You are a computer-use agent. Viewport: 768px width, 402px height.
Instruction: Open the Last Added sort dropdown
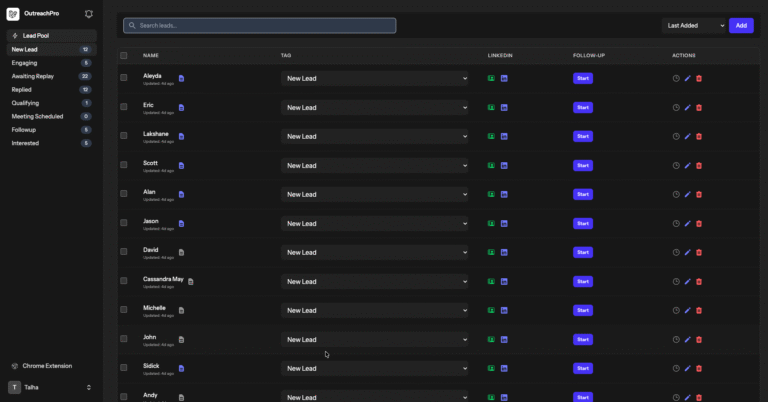click(694, 25)
